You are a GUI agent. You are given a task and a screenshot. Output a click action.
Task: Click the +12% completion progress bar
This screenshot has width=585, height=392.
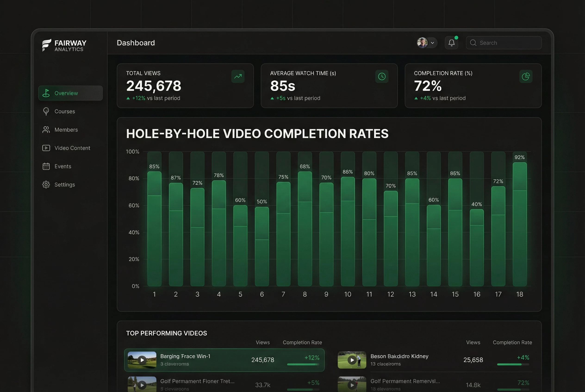[303, 364]
